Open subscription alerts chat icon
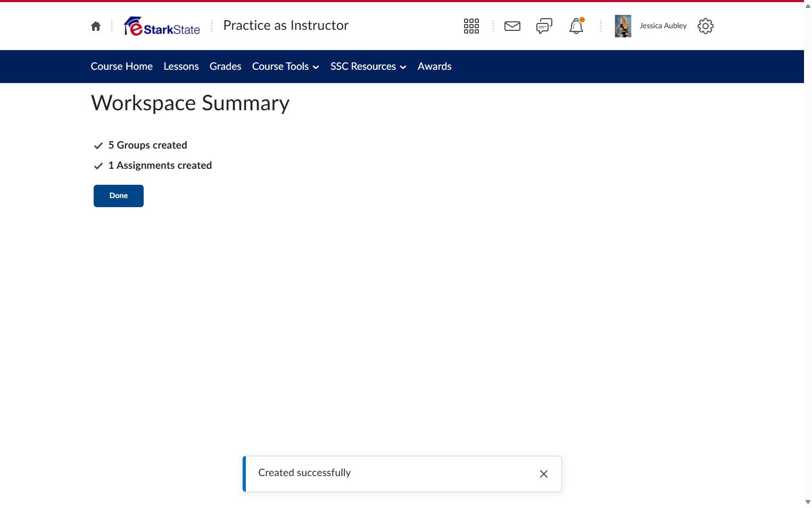Image resolution: width=812 pixels, height=508 pixels. [x=544, y=26]
